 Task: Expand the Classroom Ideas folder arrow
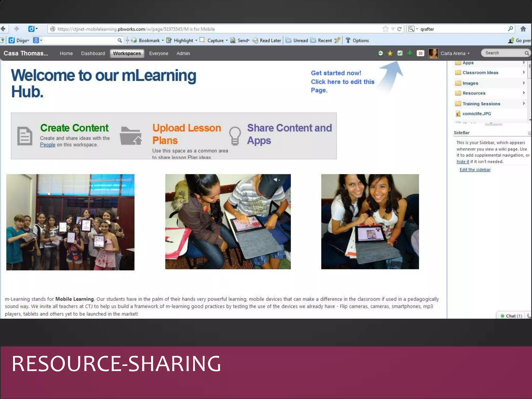524,72
